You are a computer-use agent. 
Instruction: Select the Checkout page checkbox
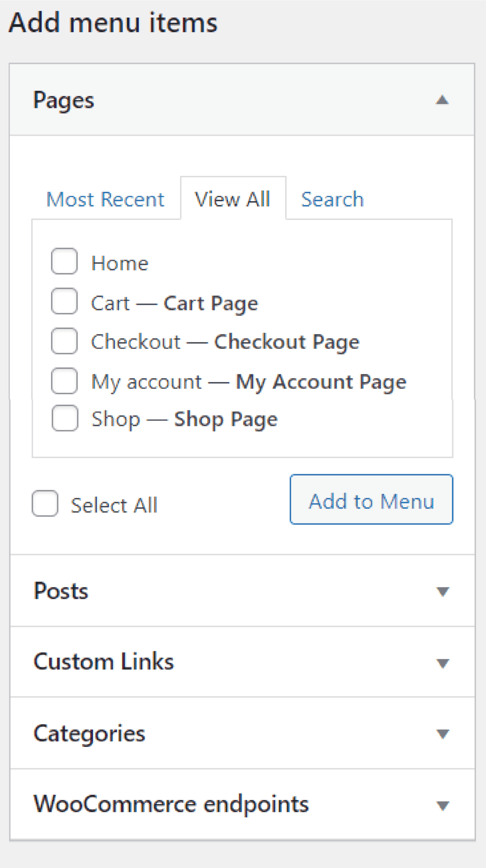[x=64, y=341]
